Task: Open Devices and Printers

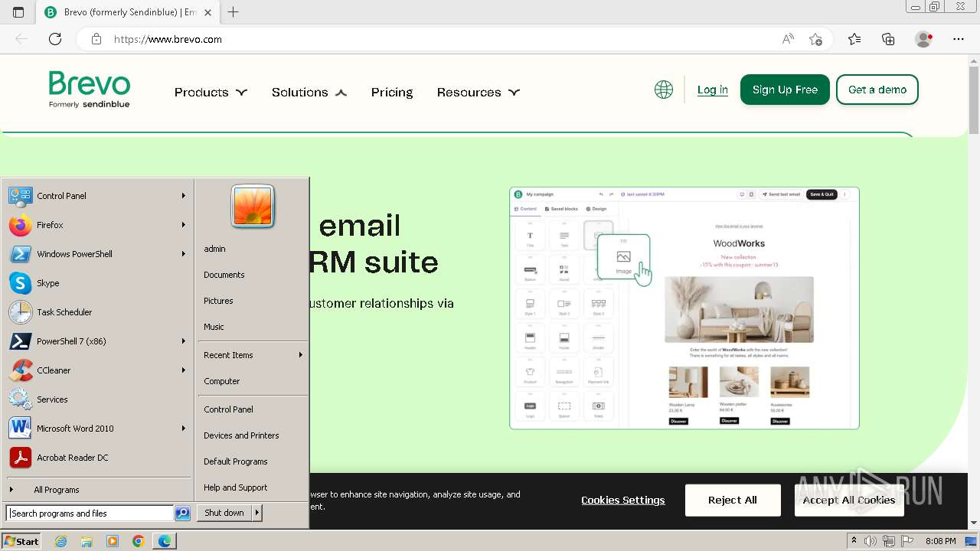Action: (x=253, y=435)
